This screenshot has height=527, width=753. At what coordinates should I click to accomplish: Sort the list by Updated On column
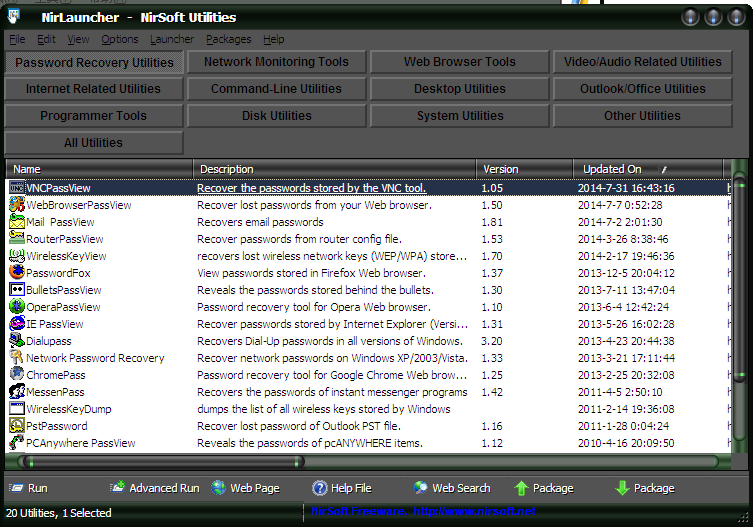612,169
